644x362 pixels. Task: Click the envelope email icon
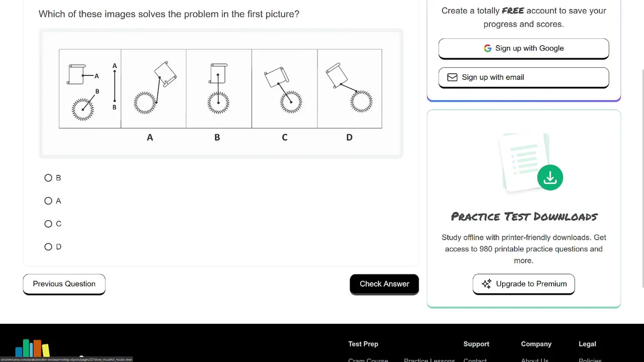point(452,77)
